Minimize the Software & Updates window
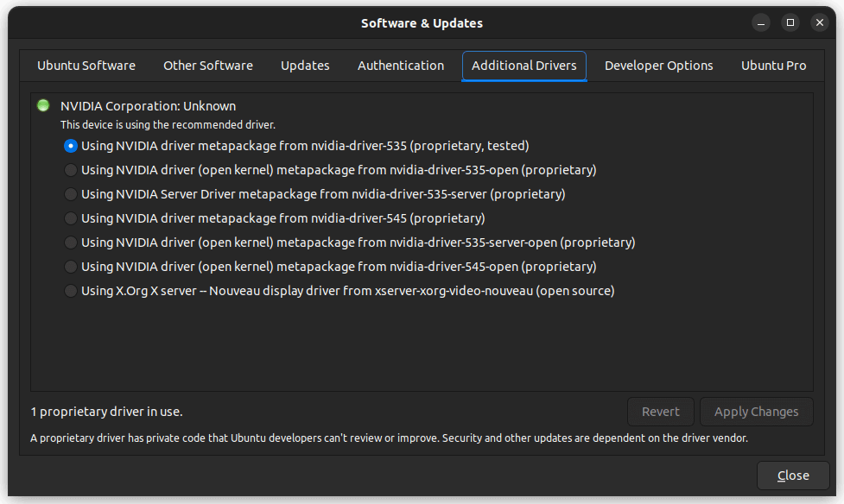Image resolution: width=844 pixels, height=504 pixels. pos(761,23)
